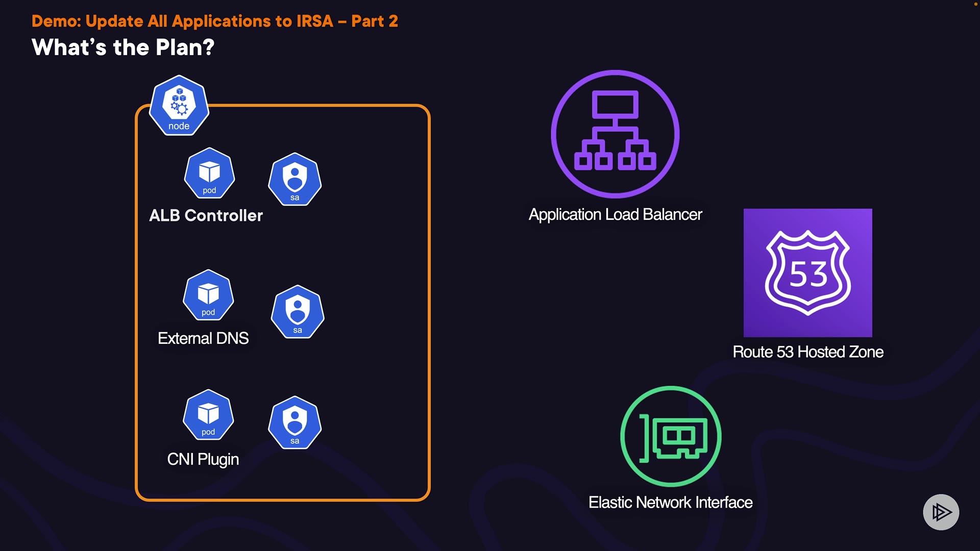Click the CNI Plugin pod icon
The height and width of the screenshot is (551, 980).
click(208, 415)
